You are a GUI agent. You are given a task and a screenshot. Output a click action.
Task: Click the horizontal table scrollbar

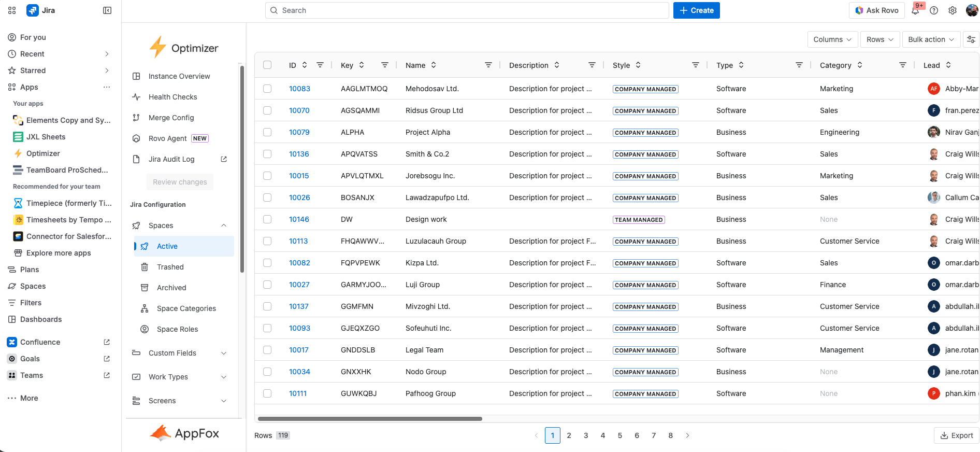[370, 419]
